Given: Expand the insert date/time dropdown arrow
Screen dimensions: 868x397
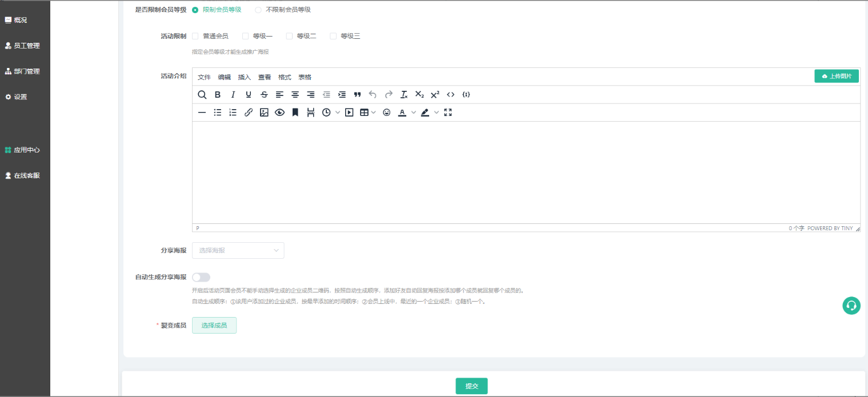Looking at the screenshot, I should click(338, 113).
